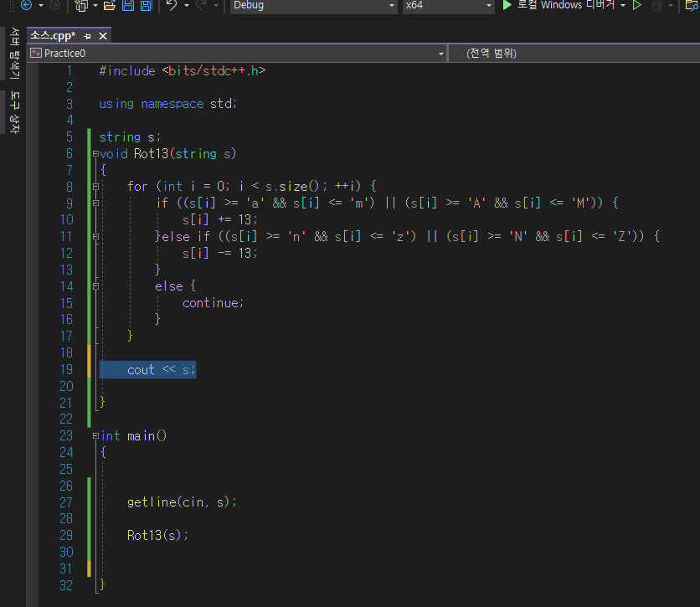Pin the 소스.cpp tab
This screenshot has height=607, width=700.
[88, 36]
